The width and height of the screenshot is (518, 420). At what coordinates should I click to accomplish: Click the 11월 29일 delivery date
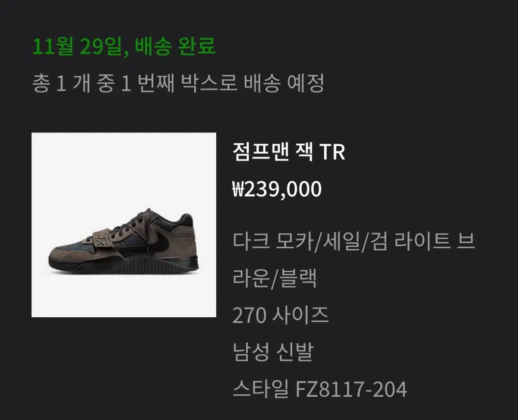[x=78, y=47]
